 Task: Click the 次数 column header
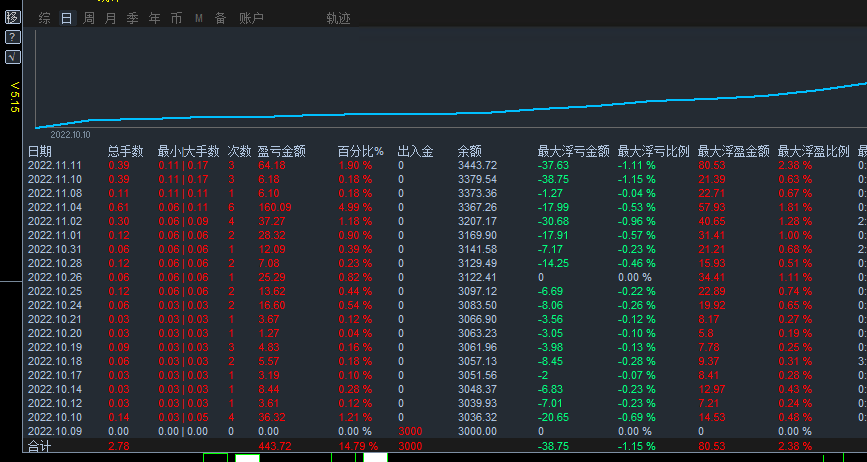[239, 151]
